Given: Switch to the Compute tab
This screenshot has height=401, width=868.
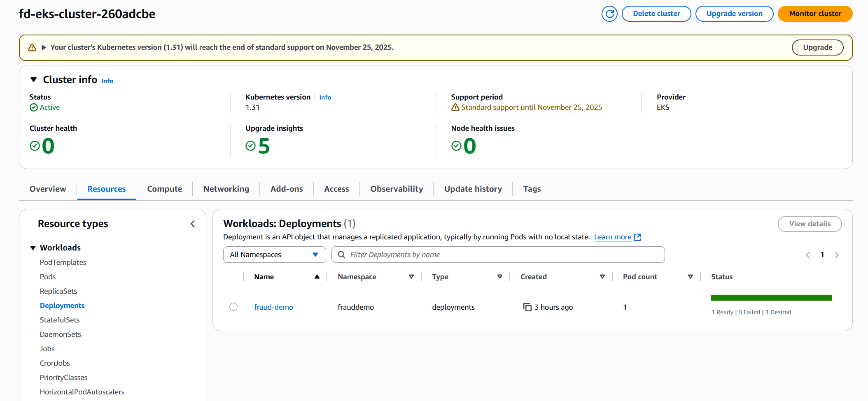Looking at the screenshot, I should pos(164,189).
